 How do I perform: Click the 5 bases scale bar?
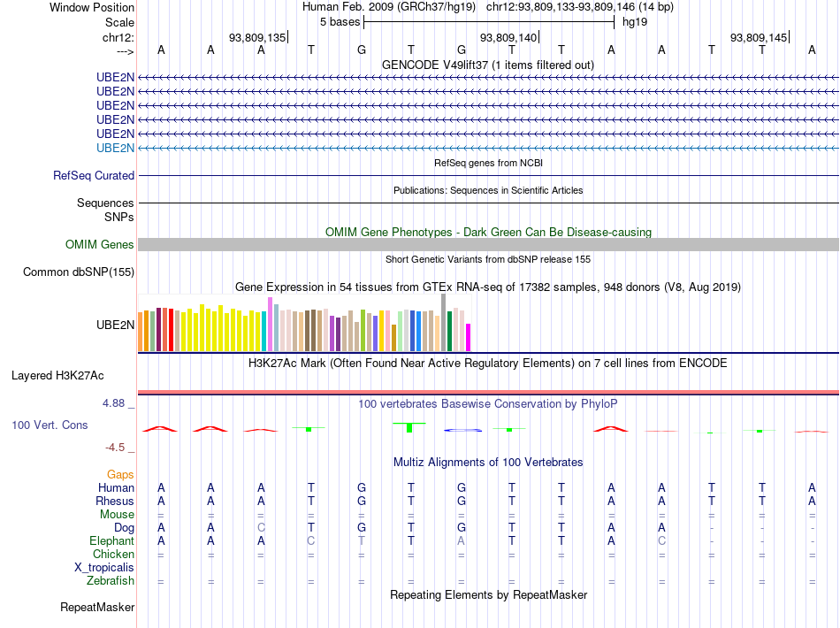pos(487,21)
